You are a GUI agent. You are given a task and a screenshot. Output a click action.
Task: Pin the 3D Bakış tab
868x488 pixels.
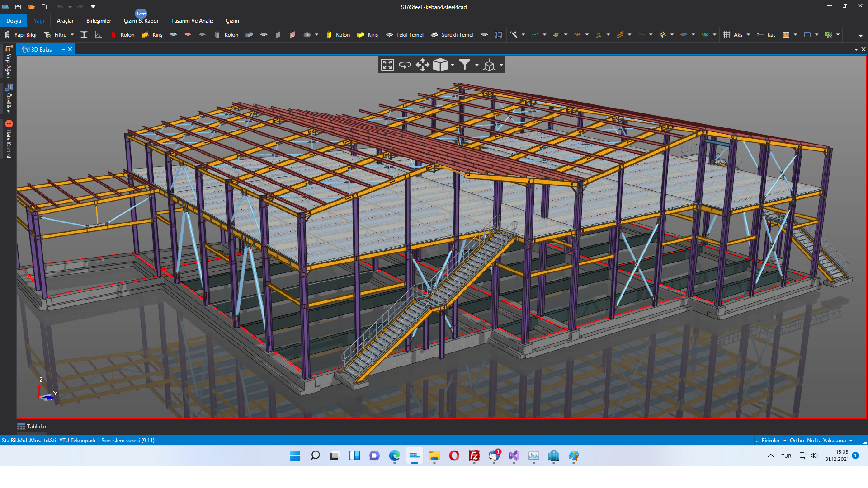(x=63, y=49)
